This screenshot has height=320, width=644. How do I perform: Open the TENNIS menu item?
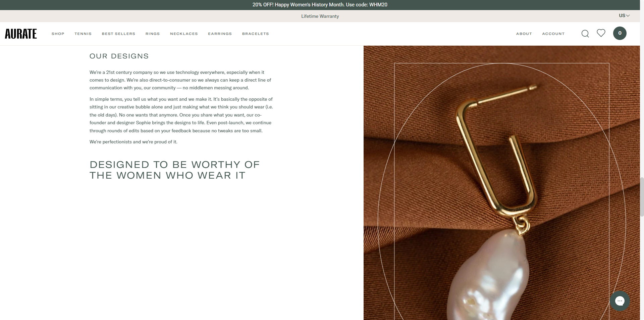point(83,34)
